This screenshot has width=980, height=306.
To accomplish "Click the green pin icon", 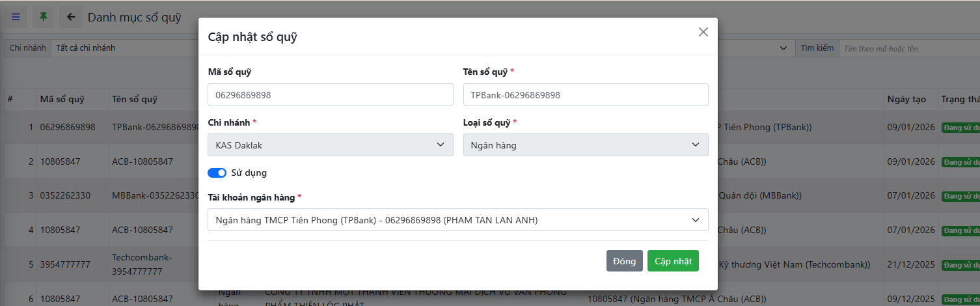I will [44, 17].
